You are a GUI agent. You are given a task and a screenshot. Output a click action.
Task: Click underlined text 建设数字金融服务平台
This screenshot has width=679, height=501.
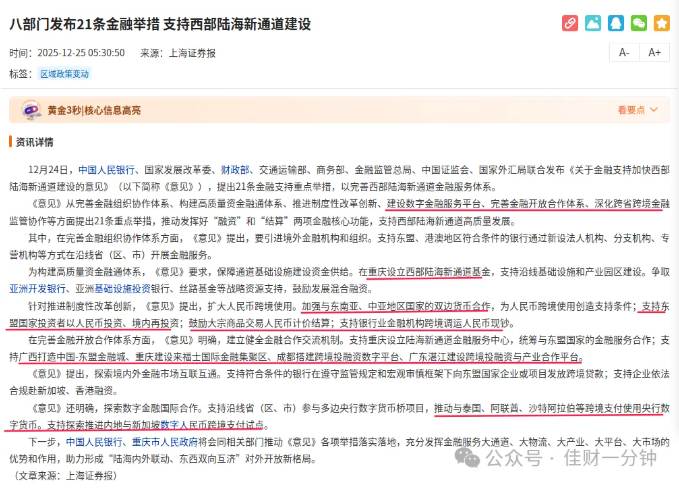click(434, 204)
